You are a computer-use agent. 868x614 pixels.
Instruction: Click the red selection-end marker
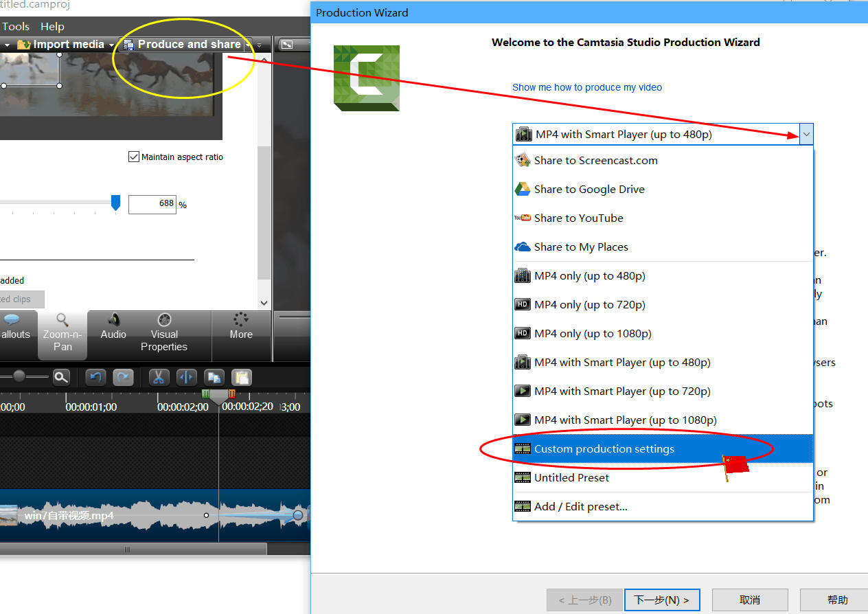click(232, 394)
